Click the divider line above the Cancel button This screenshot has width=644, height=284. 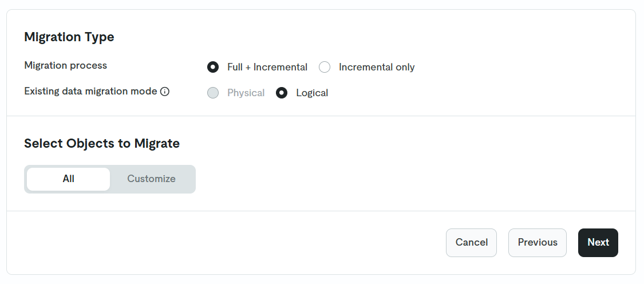[x=321, y=211]
